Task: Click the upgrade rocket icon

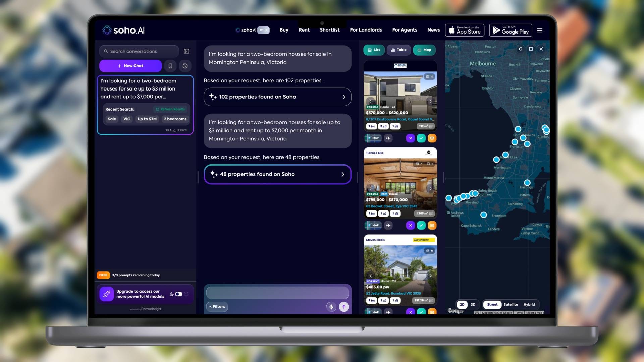Action: tap(107, 294)
